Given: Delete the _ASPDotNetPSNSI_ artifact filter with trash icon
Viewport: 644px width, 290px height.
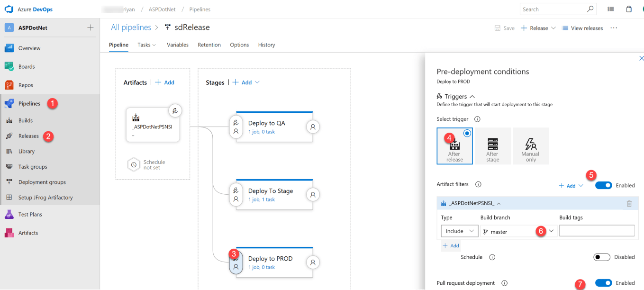Looking at the screenshot, I should coord(629,204).
